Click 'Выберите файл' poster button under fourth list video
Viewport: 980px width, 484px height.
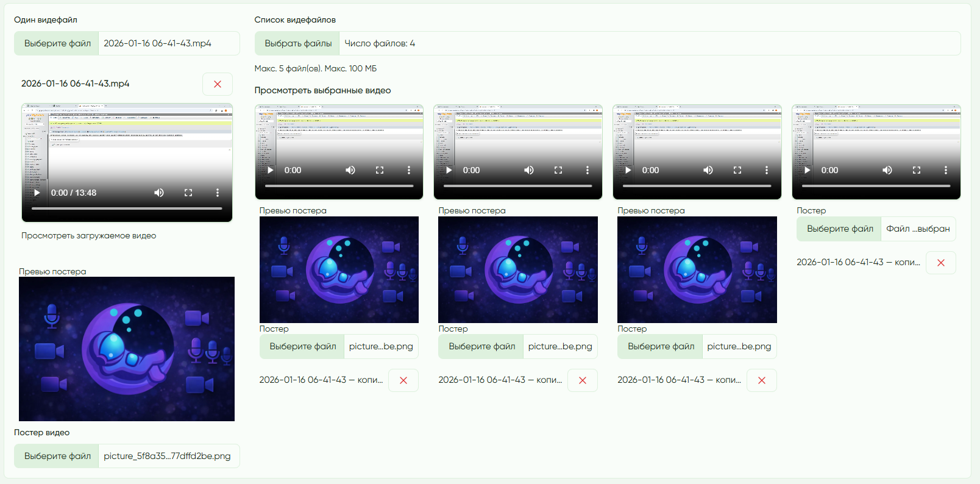(x=839, y=229)
